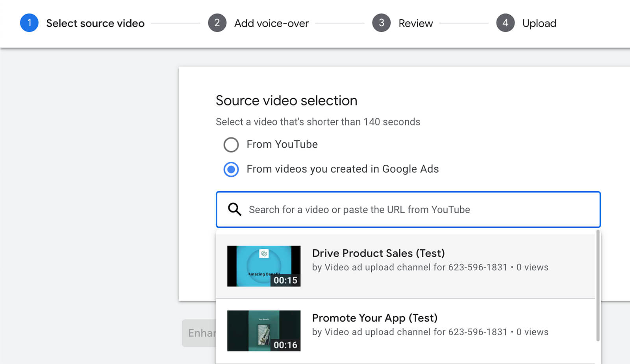Go to the Review step
The height and width of the screenshot is (364, 630).
(x=415, y=23)
